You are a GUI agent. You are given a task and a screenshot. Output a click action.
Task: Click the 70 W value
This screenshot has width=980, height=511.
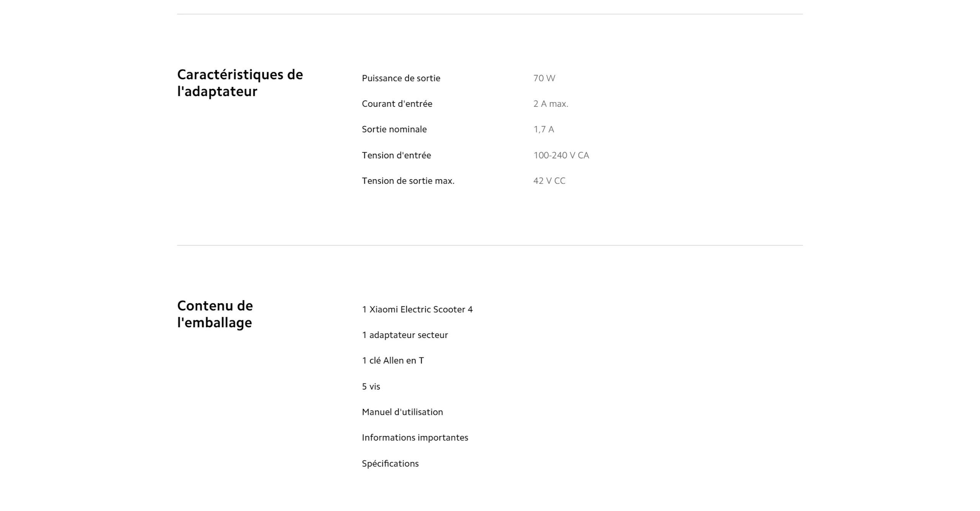[544, 78]
